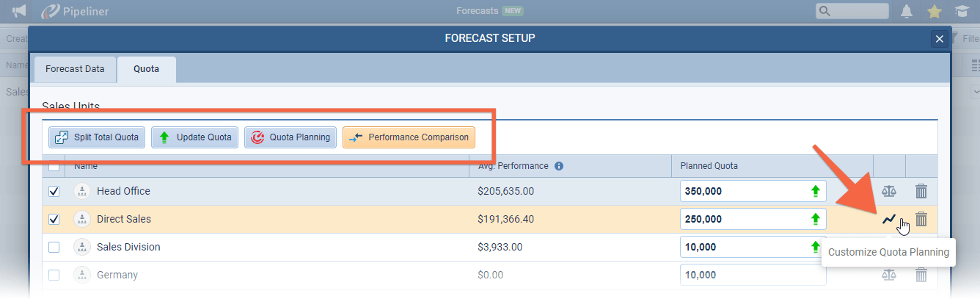Click the Update Quota button
The height and width of the screenshot is (299, 980).
coord(195,137)
